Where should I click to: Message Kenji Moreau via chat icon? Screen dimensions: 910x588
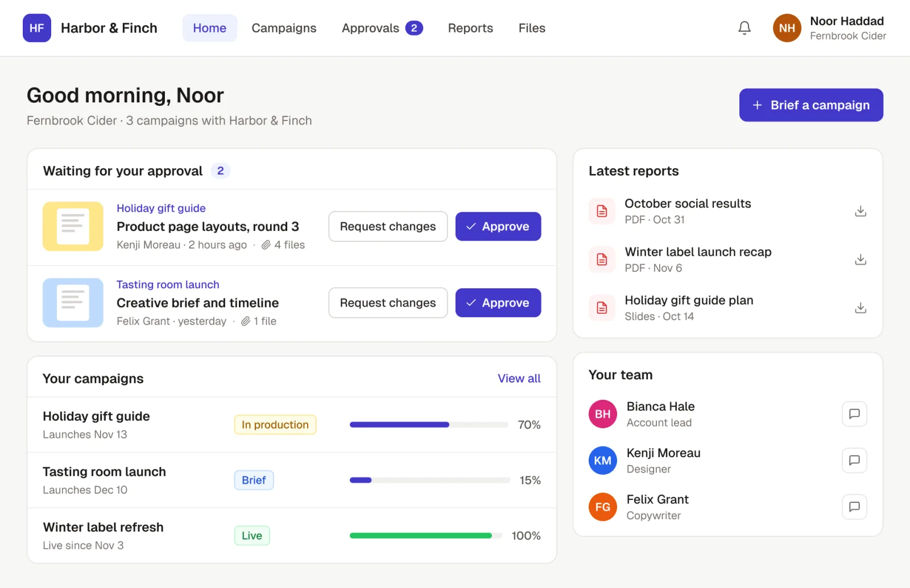[x=854, y=461]
